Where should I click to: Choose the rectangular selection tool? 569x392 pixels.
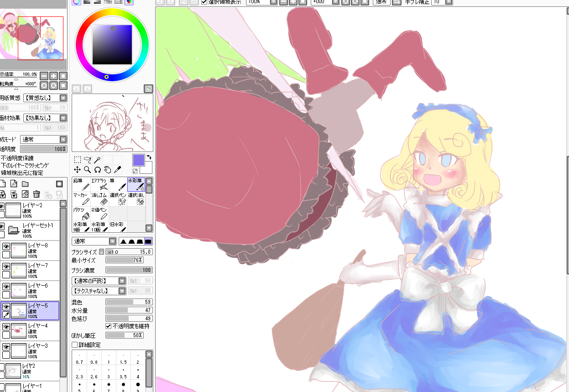click(x=78, y=160)
